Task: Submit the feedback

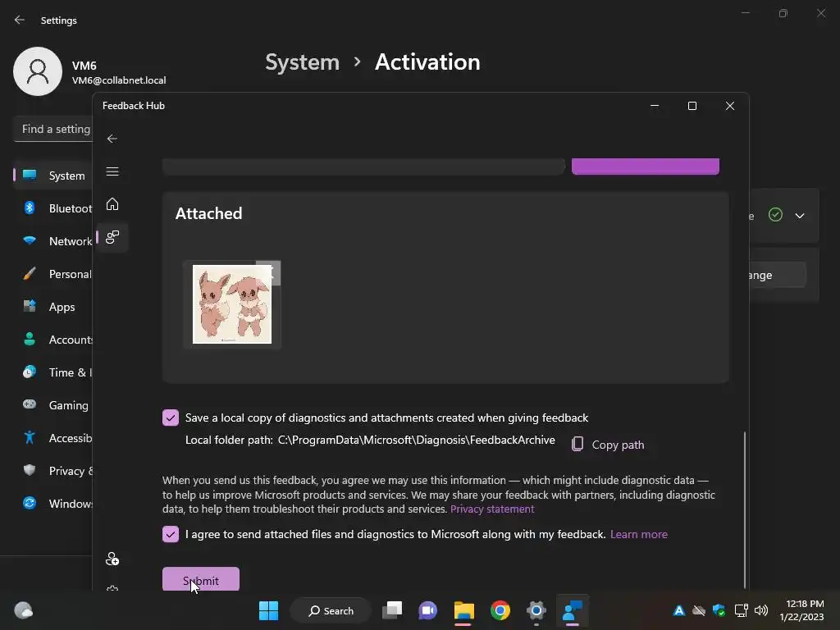Action: point(201,578)
